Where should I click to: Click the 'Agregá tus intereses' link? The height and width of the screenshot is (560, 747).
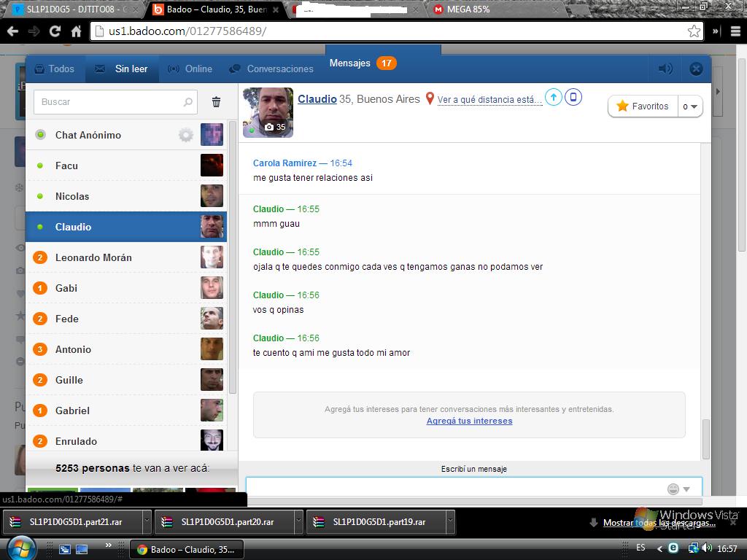click(x=469, y=421)
